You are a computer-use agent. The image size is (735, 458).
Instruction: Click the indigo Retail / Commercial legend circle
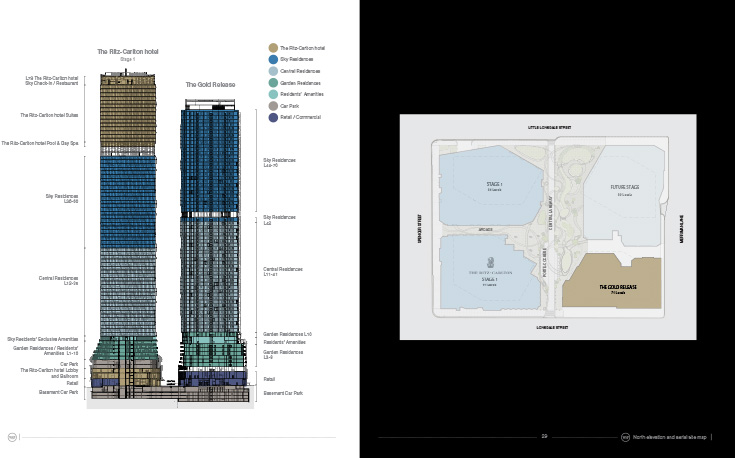click(x=273, y=117)
